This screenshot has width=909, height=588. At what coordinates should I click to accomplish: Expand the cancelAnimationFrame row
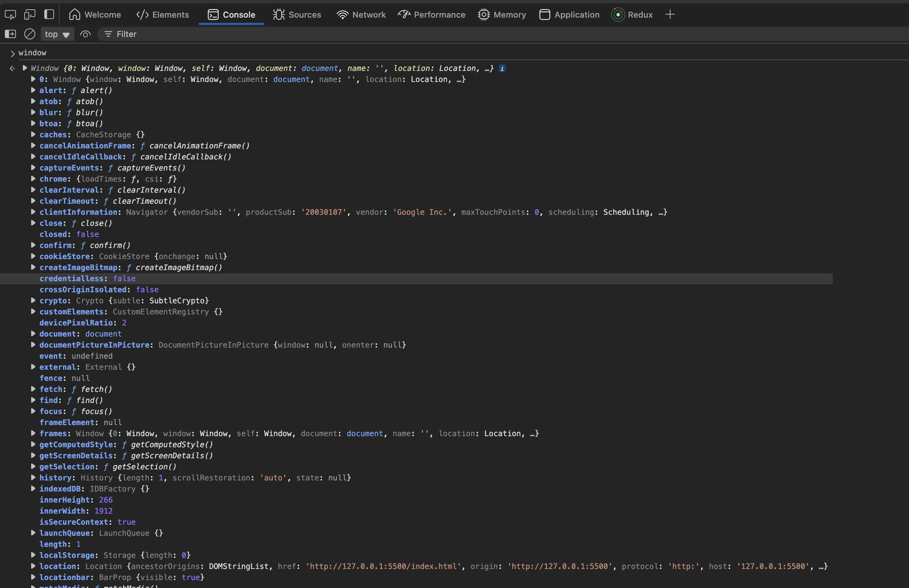point(33,145)
